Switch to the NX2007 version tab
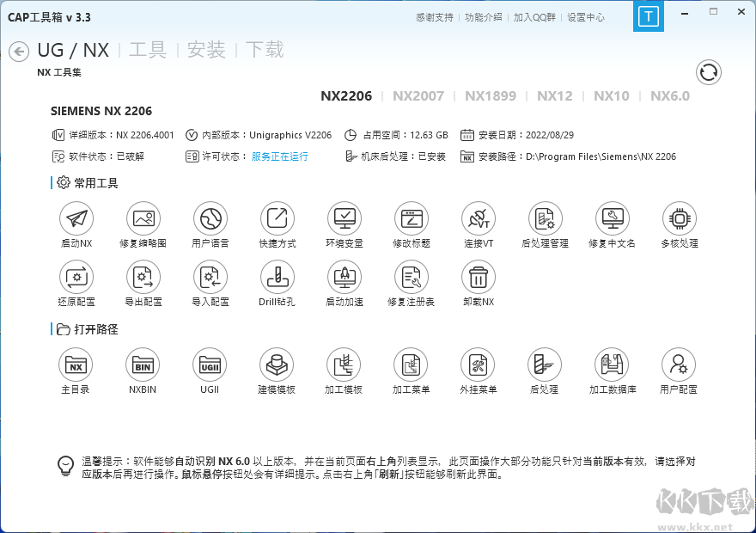 click(x=418, y=96)
